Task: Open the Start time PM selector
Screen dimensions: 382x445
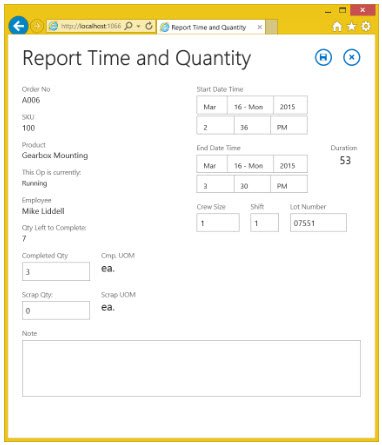Action: click(289, 125)
